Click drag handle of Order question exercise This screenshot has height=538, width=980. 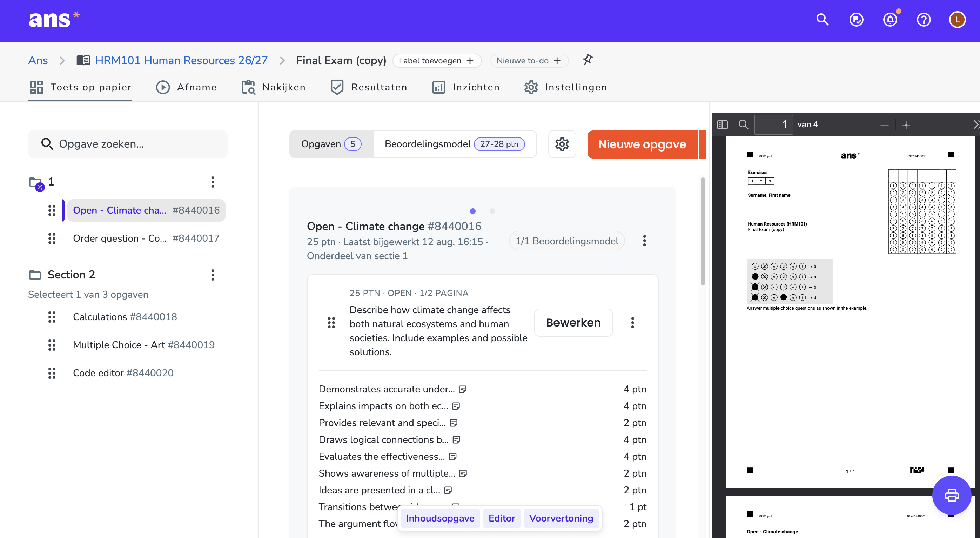click(52, 238)
